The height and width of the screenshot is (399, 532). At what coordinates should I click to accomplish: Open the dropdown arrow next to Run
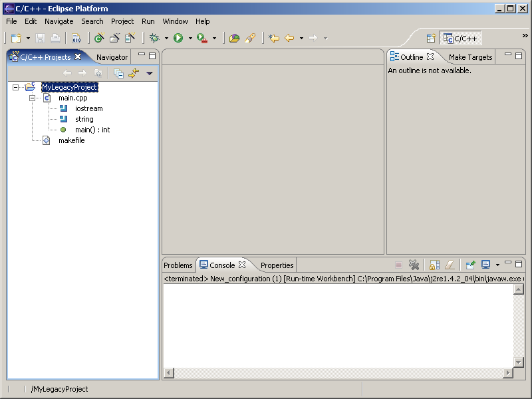(190, 39)
